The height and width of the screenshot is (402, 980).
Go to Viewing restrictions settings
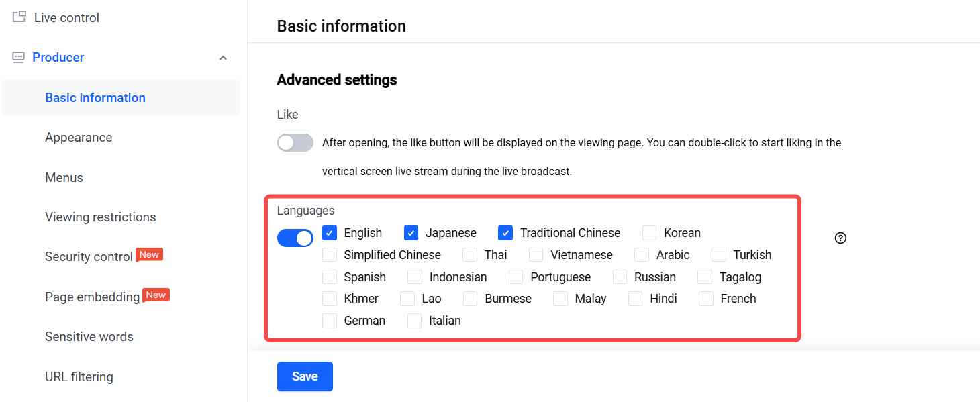[x=100, y=217]
